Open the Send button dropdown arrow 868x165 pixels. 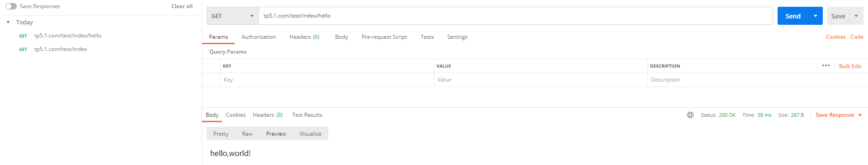[x=816, y=16]
